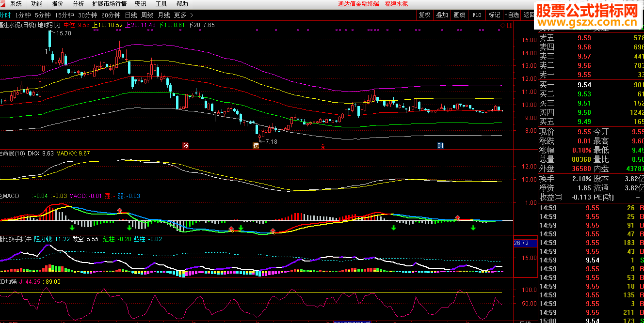Click the 叠加 overlay button
The height and width of the screenshot is (323, 644).
442,15
